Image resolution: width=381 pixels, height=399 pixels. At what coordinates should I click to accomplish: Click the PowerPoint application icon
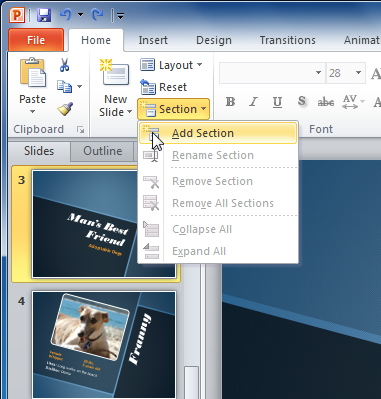pos(17,15)
